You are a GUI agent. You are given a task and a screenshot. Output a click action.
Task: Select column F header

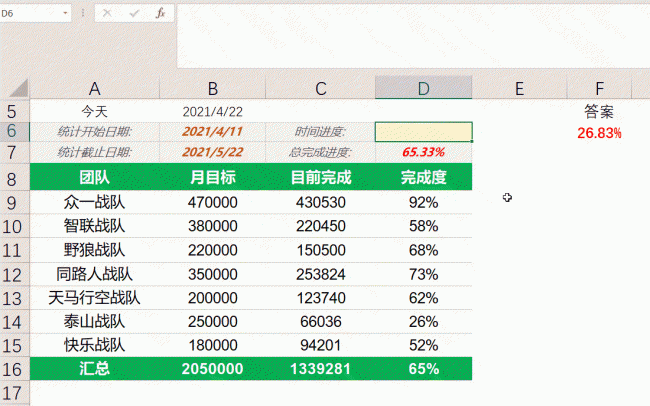coord(599,88)
